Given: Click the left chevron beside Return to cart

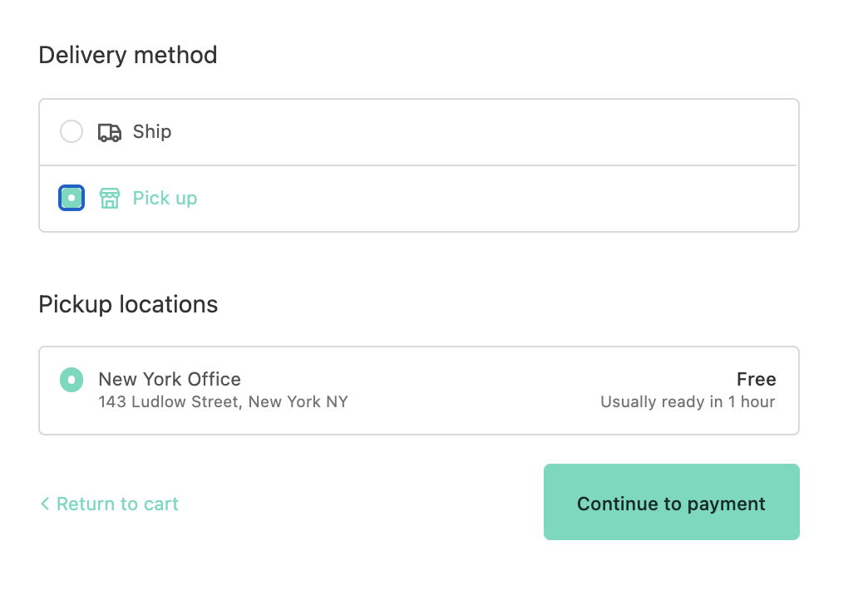Looking at the screenshot, I should (45, 504).
